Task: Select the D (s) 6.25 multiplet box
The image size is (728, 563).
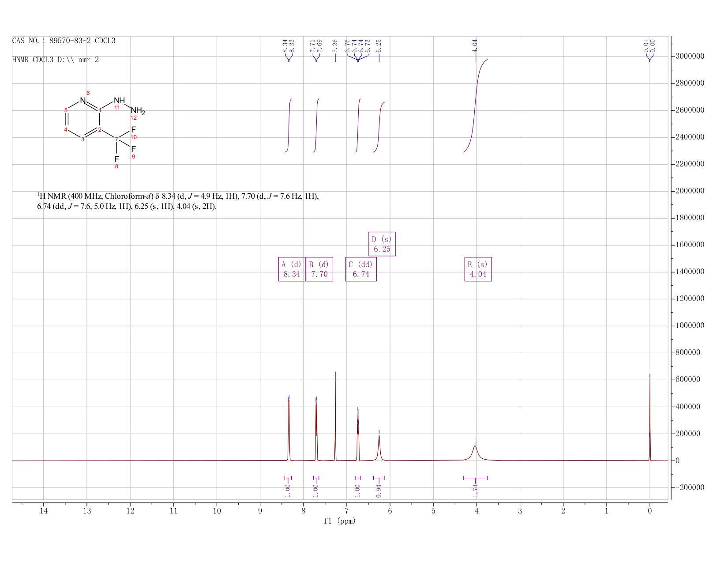Action: click(382, 244)
